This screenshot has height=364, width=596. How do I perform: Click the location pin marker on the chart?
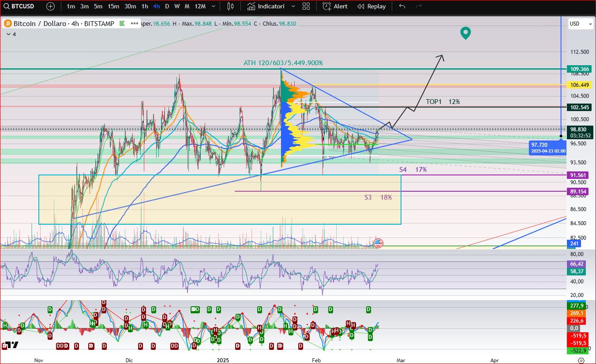coord(465,33)
